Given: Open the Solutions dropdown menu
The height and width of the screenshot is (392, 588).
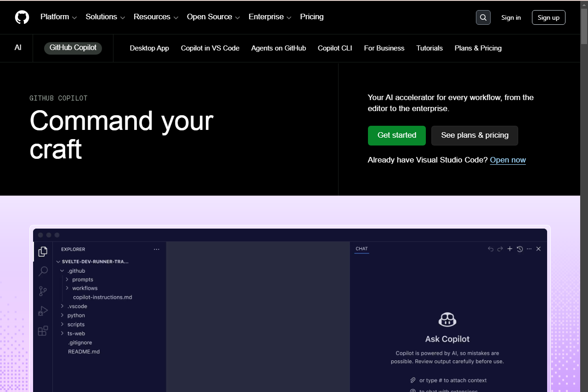Looking at the screenshot, I should [105, 17].
